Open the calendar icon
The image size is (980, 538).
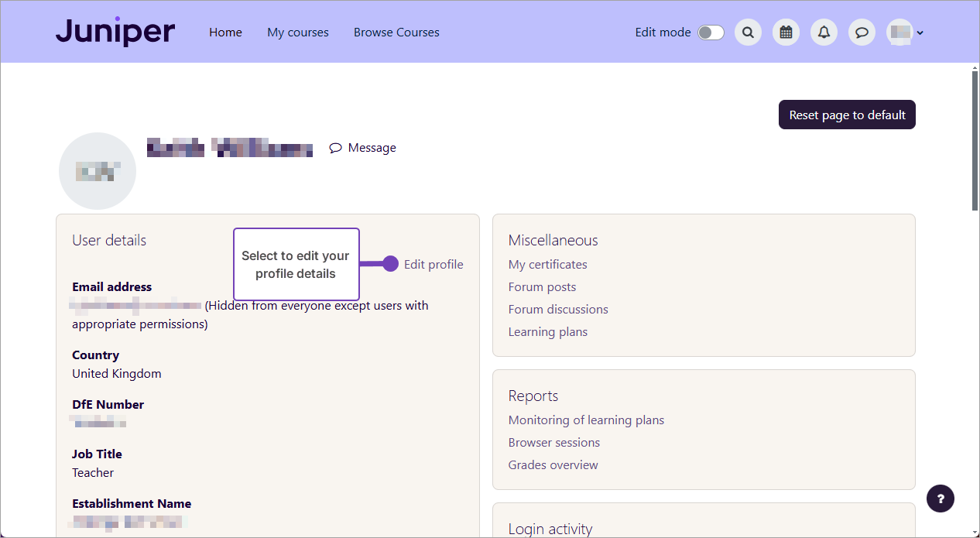point(786,32)
